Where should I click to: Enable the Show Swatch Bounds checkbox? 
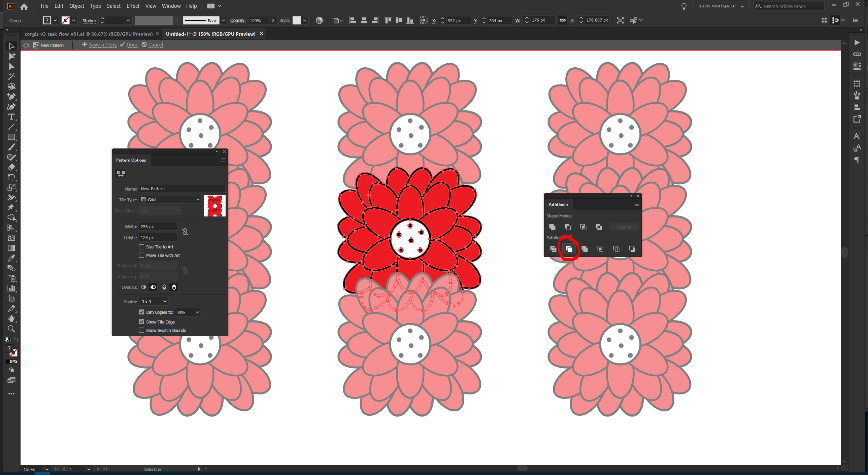(x=142, y=331)
